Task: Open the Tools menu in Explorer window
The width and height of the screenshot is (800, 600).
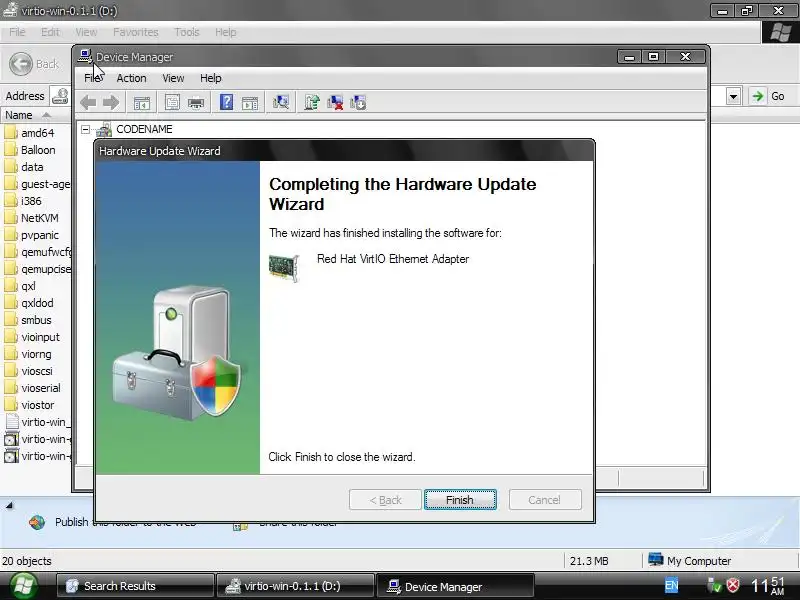Action: tap(187, 32)
